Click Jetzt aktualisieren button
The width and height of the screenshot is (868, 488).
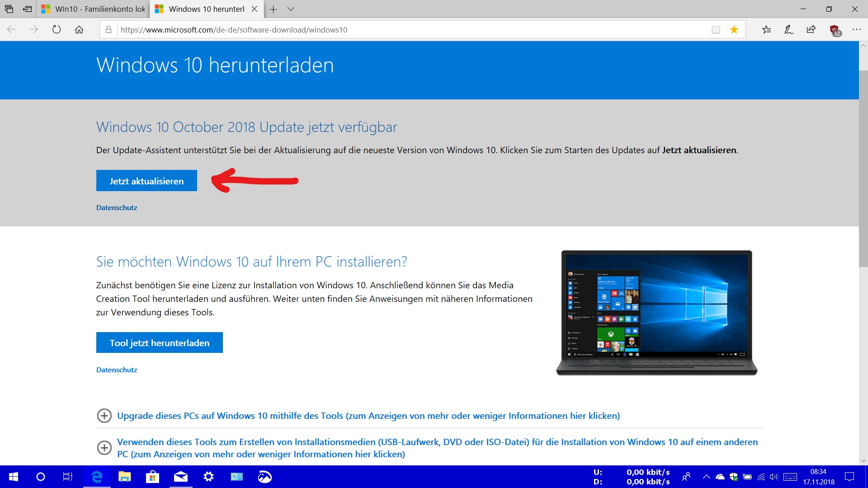(146, 181)
